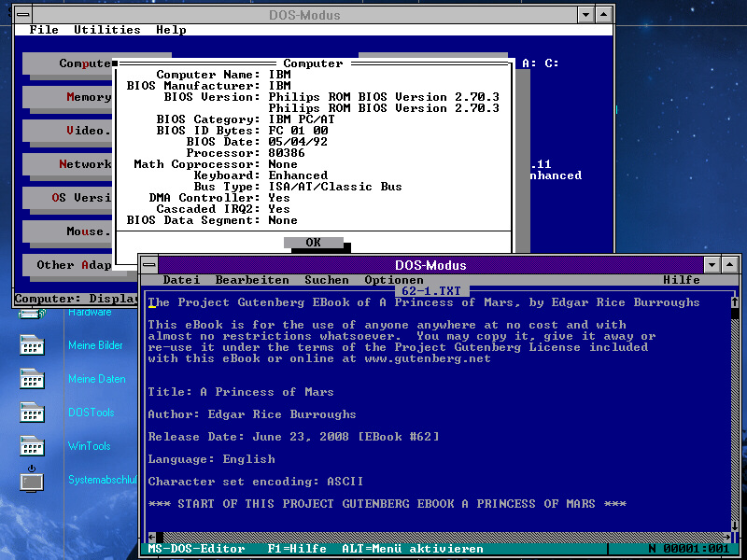The width and height of the screenshot is (747, 560).
Task: Open the Utilities menu
Action: coord(107,30)
